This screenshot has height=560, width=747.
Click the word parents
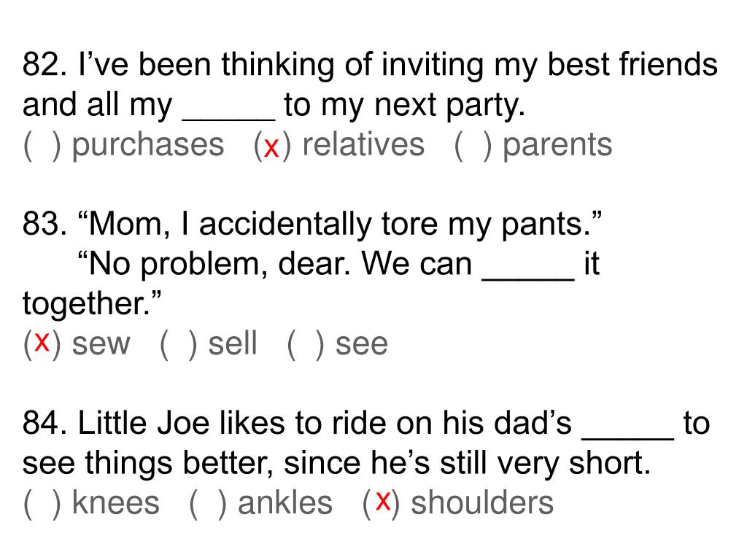point(557,146)
